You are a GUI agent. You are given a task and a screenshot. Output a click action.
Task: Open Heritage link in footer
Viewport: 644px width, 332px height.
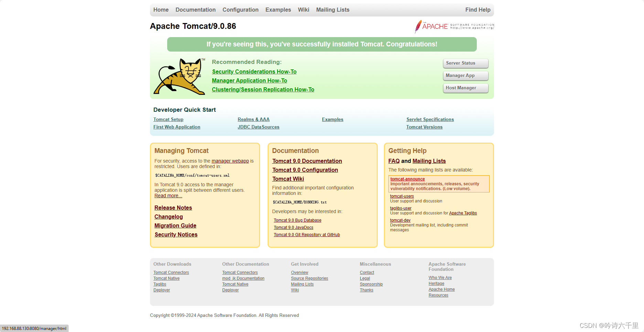pyautogui.click(x=436, y=284)
